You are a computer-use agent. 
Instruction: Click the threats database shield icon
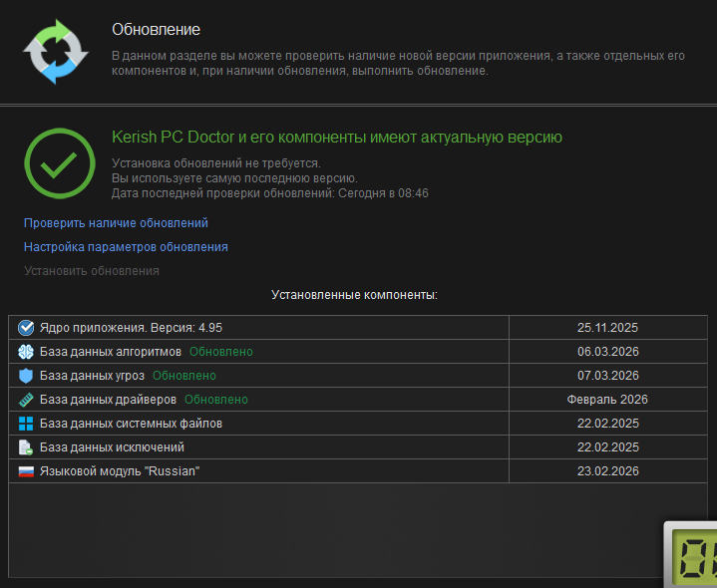tap(26, 376)
